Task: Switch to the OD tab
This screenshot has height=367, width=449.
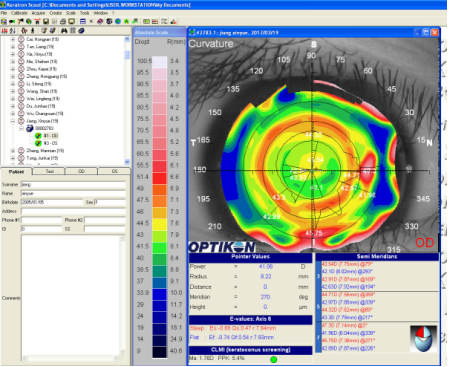Action: coord(82,171)
